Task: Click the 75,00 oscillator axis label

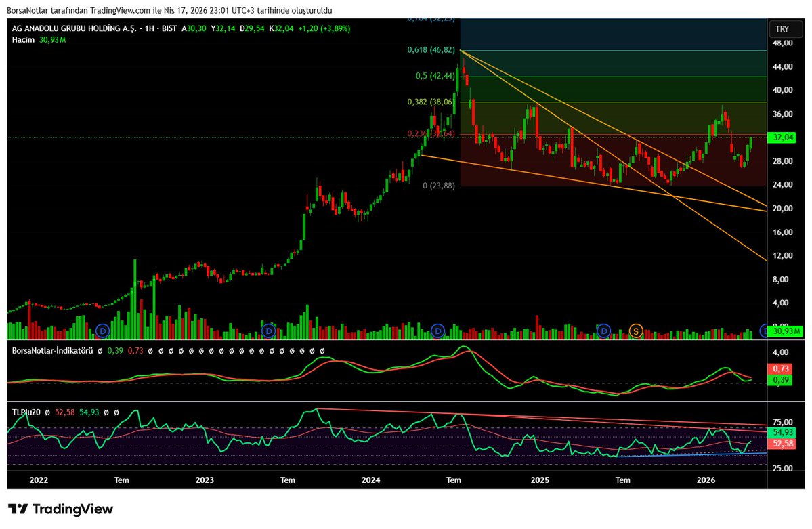Action: click(x=782, y=422)
